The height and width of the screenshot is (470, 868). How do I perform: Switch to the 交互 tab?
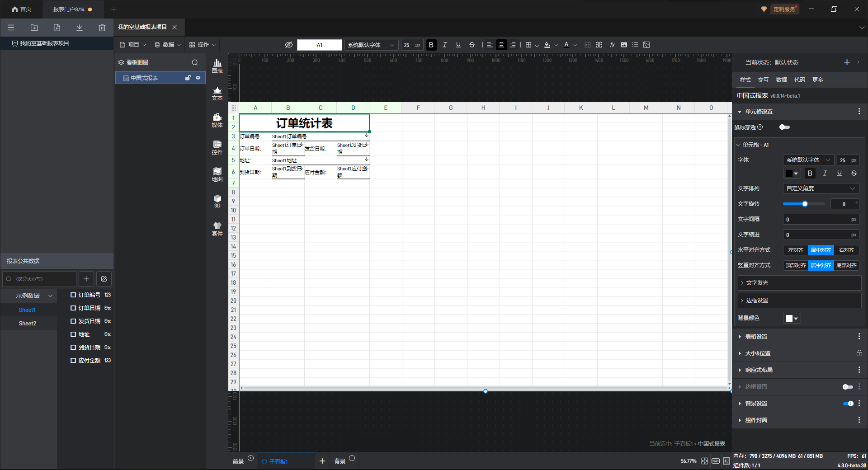coord(763,80)
